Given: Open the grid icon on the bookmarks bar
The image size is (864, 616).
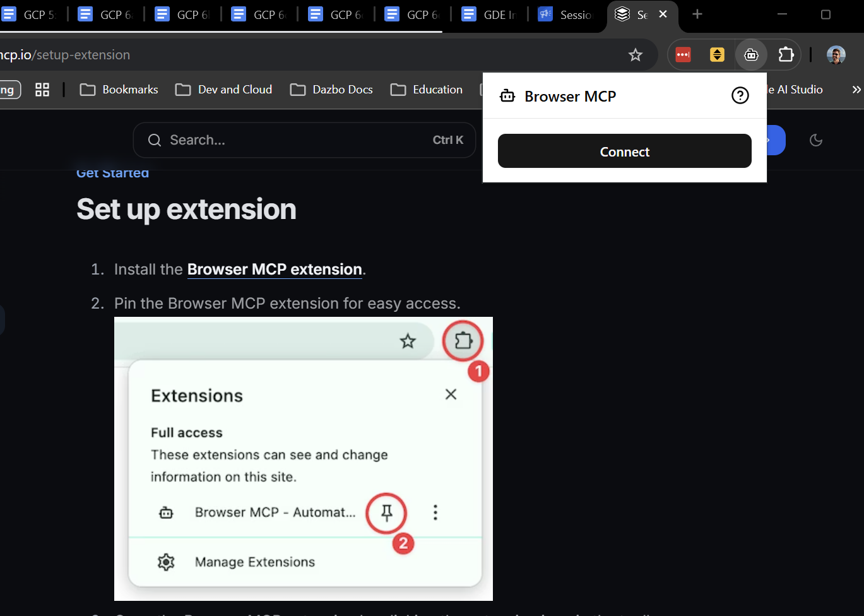Looking at the screenshot, I should [42, 90].
